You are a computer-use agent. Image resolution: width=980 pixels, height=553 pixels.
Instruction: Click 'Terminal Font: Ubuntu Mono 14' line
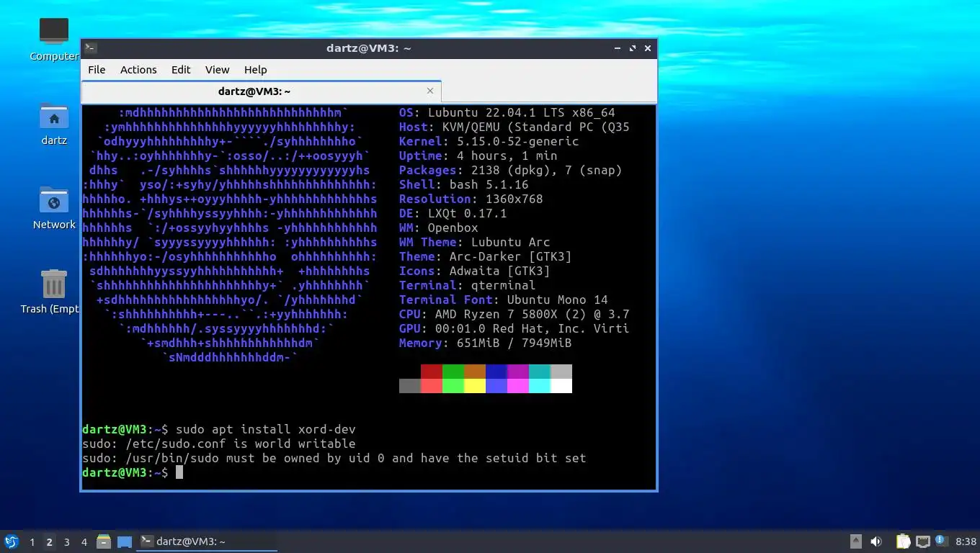pos(504,300)
